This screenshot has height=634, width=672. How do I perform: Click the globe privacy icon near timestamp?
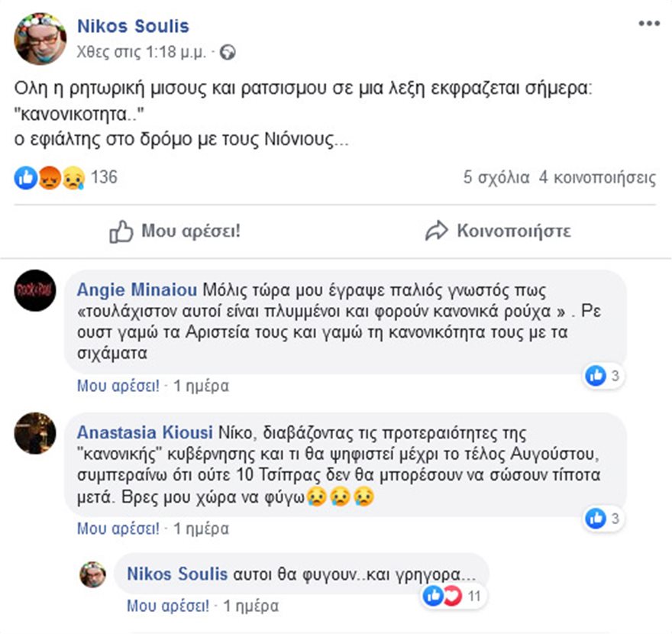(228, 53)
